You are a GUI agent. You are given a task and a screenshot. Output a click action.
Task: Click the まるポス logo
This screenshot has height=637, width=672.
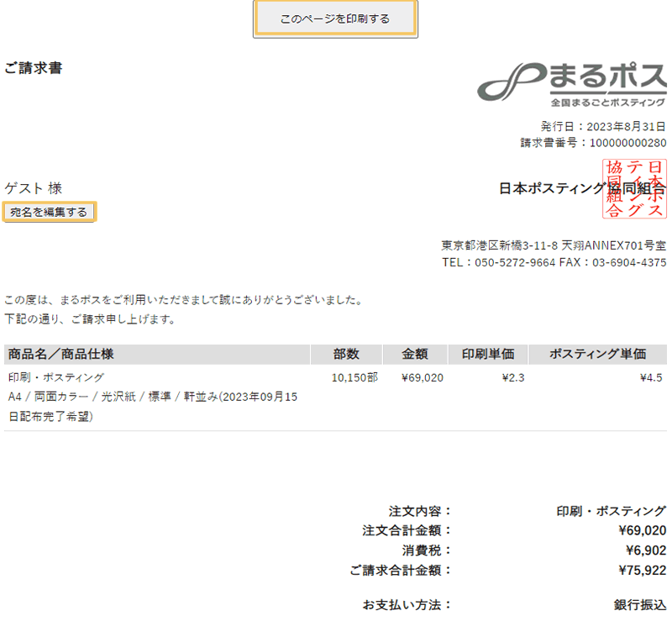pos(572,84)
